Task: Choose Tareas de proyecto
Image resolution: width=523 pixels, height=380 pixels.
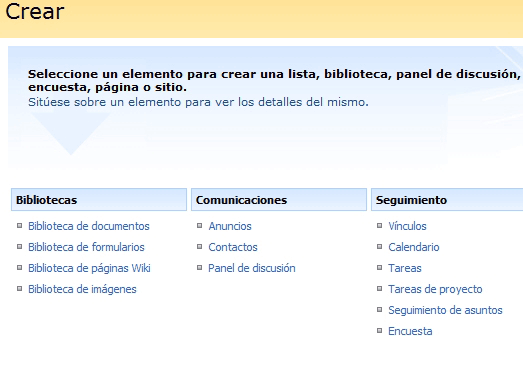Action: click(435, 289)
